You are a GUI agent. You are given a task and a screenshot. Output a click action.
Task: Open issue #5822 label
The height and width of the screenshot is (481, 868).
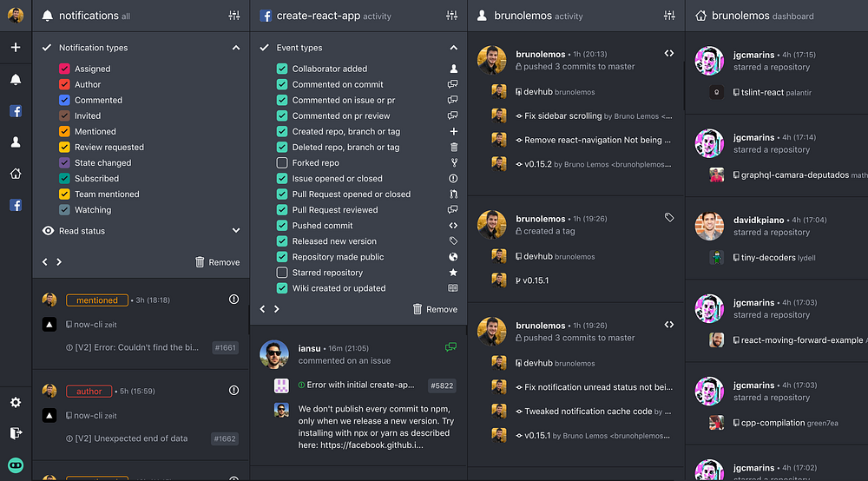442,385
